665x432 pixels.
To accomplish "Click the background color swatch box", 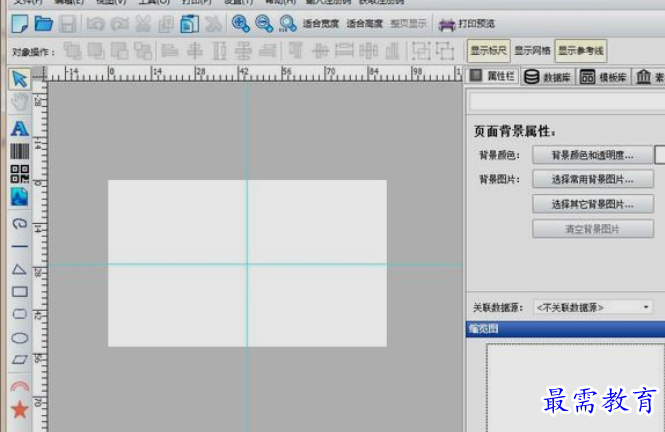I will tap(660, 155).
